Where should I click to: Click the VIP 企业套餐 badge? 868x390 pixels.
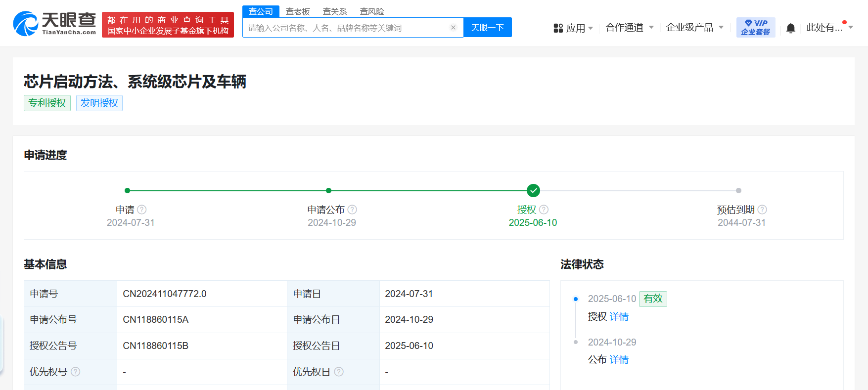(x=755, y=28)
